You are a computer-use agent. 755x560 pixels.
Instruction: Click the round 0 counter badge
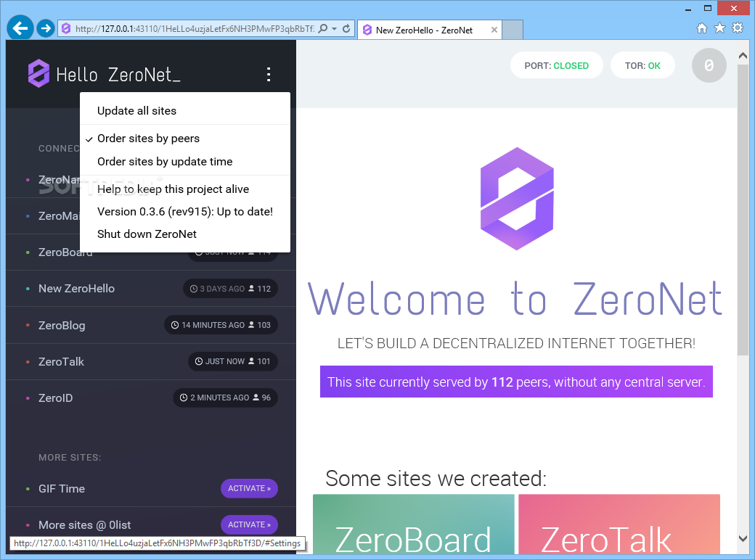coord(709,65)
